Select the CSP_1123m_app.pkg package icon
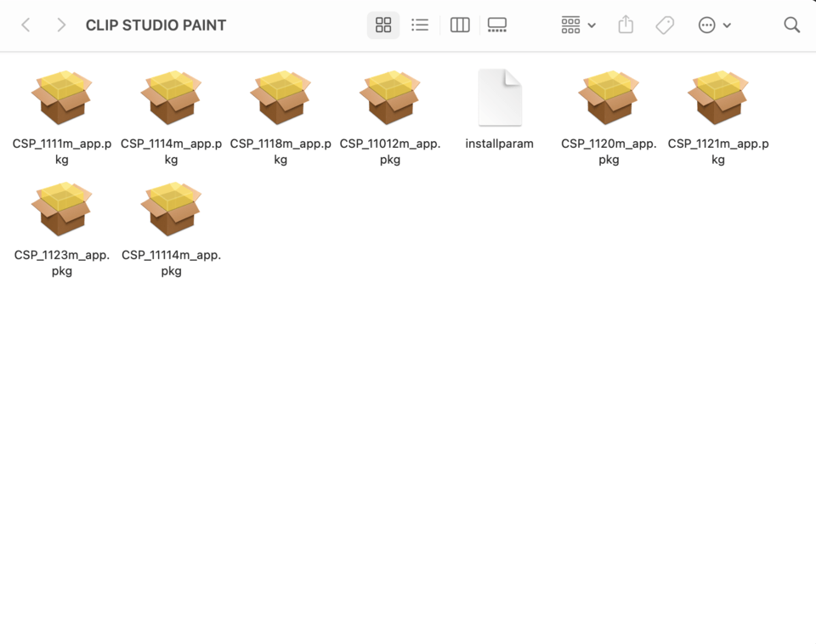Image resolution: width=816 pixels, height=644 pixels. click(62, 209)
